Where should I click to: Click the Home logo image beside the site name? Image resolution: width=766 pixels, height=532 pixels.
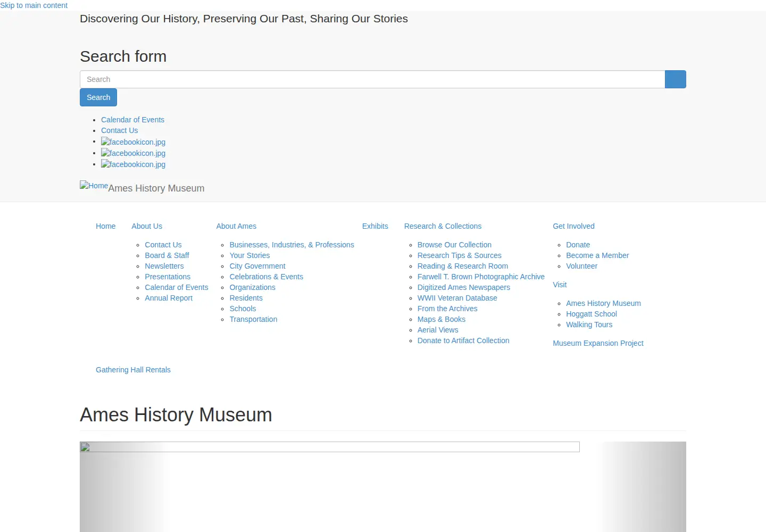tap(94, 186)
